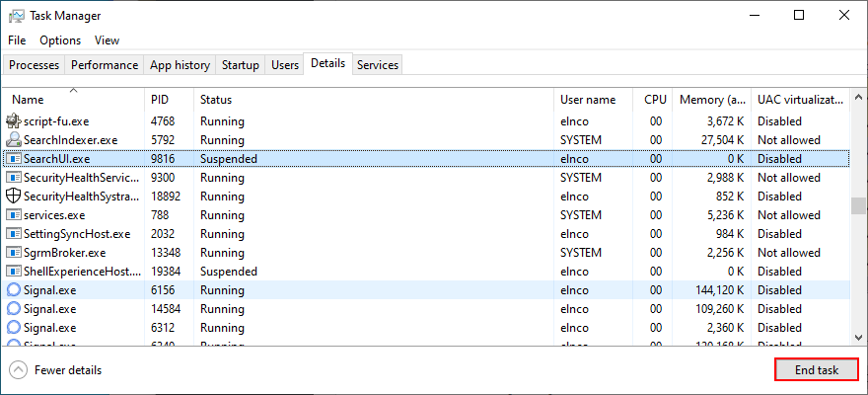Sort by CPU column header
868x395 pixels.
point(655,100)
